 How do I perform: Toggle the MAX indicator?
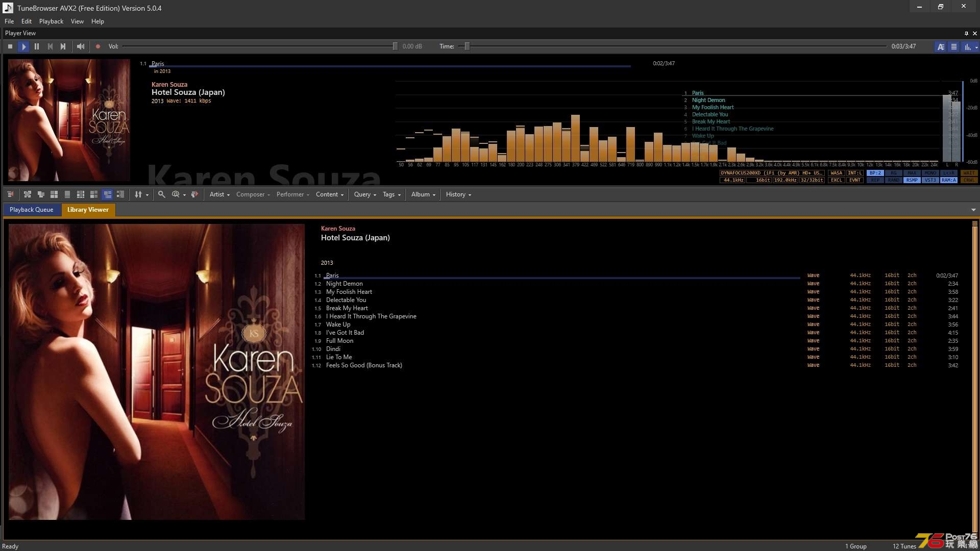point(912,173)
